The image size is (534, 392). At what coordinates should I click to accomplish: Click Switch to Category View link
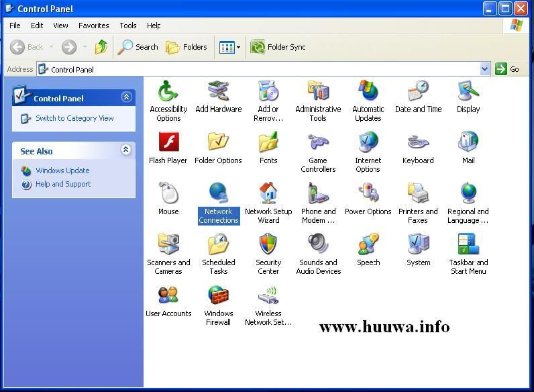pos(74,118)
